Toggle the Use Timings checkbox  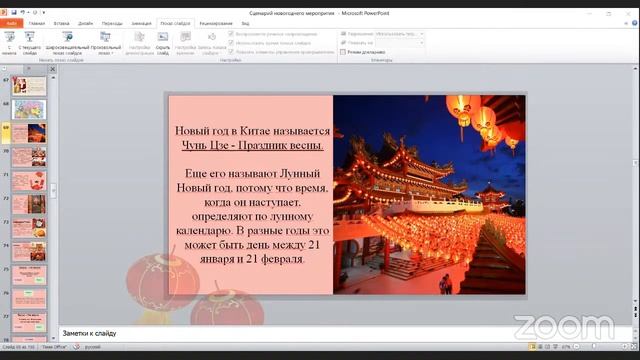coord(231,43)
